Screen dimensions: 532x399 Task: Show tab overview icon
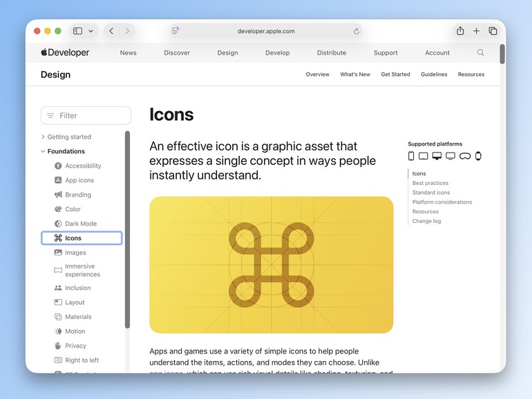pyautogui.click(x=493, y=31)
